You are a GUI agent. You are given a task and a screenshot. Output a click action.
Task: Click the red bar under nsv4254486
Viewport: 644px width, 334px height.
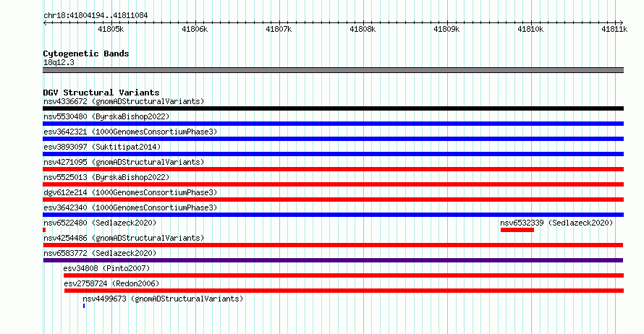point(333,245)
